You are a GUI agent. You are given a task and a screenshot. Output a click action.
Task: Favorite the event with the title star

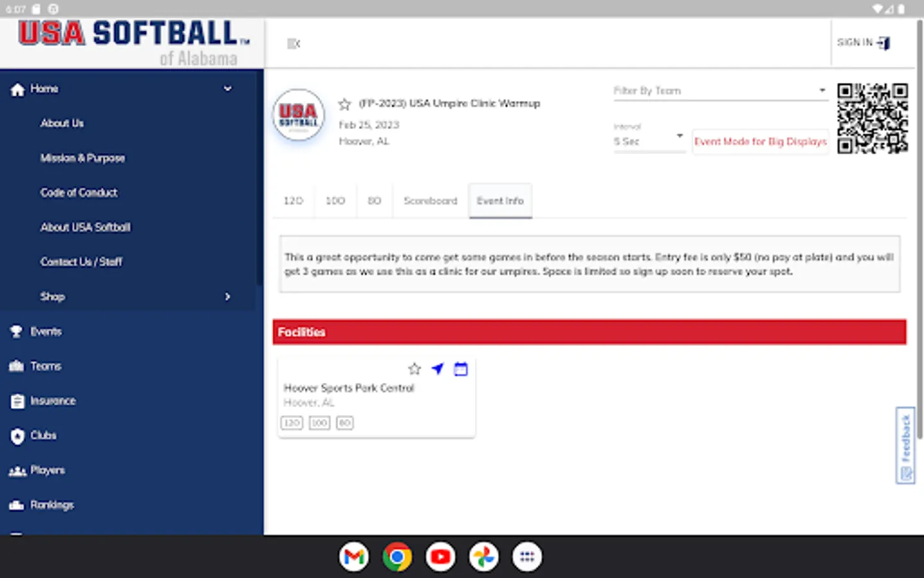345,104
